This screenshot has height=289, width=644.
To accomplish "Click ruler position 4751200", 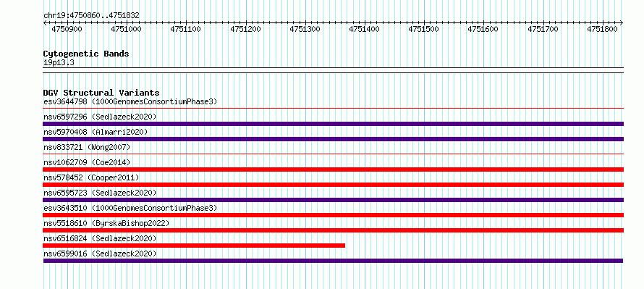I will [245, 29].
